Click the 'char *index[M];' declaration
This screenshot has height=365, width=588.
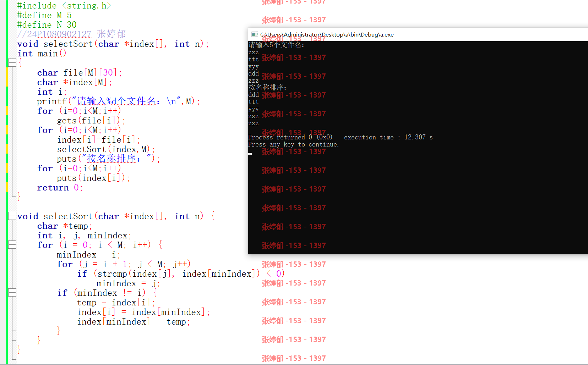point(75,82)
